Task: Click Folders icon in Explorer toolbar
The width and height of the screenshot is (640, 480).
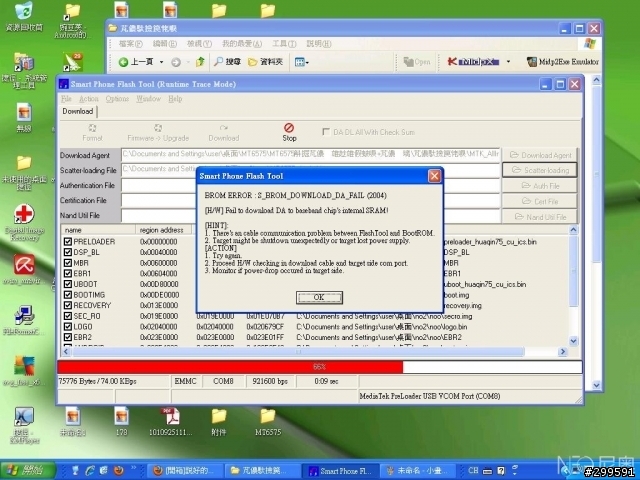Action: point(253,62)
